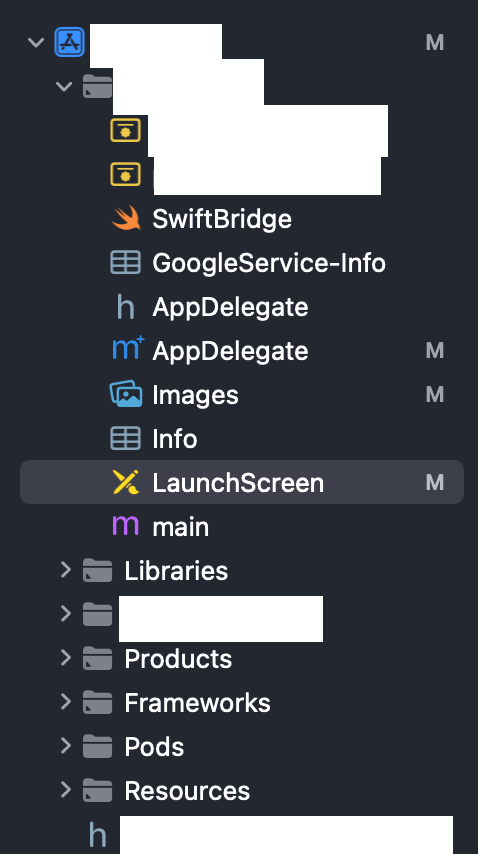
Task: Click the storyboard icon for LaunchScreen
Action: click(126, 482)
